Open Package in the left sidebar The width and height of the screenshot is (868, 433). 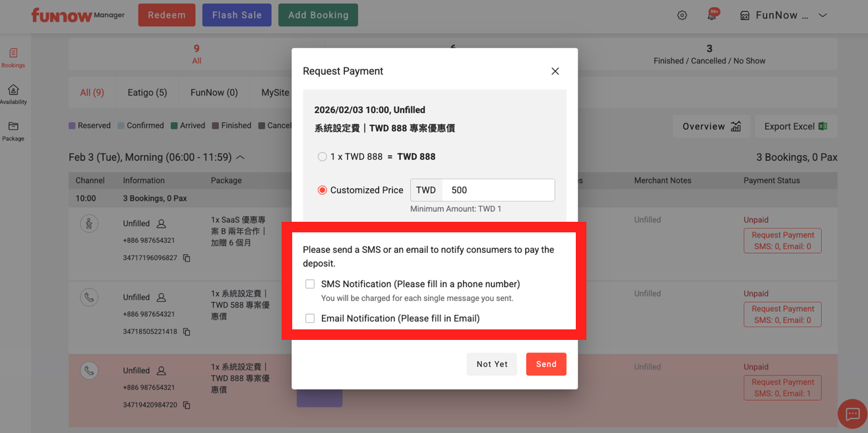[13, 131]
